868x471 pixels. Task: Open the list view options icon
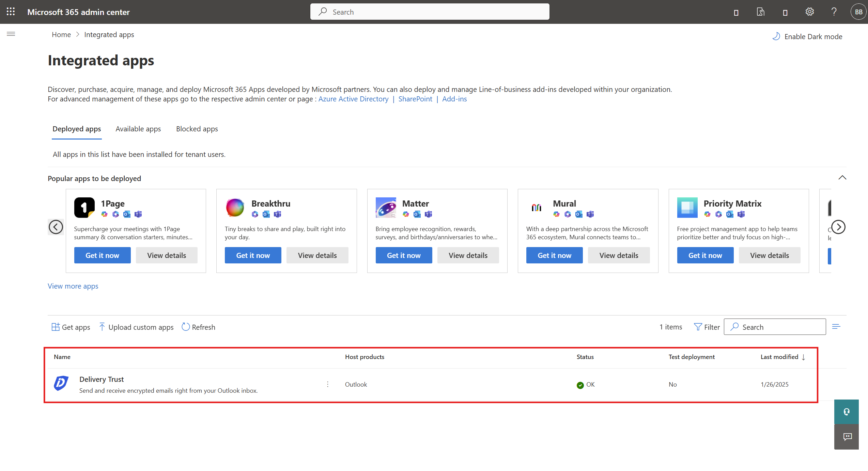836,327
